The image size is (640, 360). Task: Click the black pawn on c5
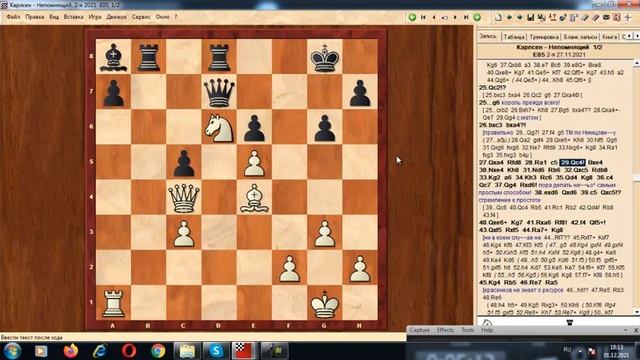click(x=184, y=163)
